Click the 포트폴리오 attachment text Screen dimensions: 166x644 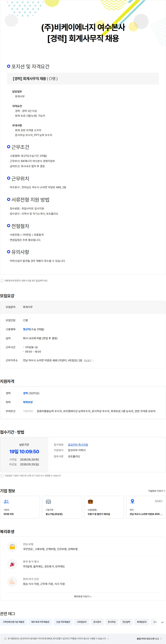point(74,456)
